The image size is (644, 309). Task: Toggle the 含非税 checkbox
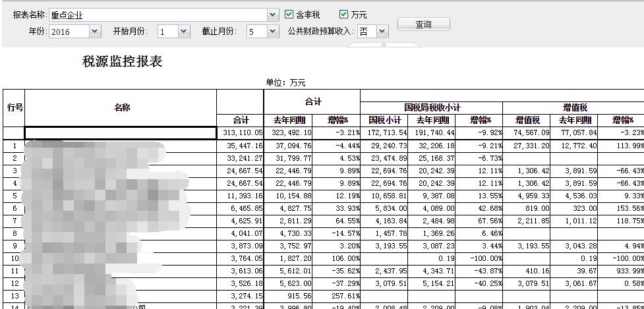tap(289, 14)
